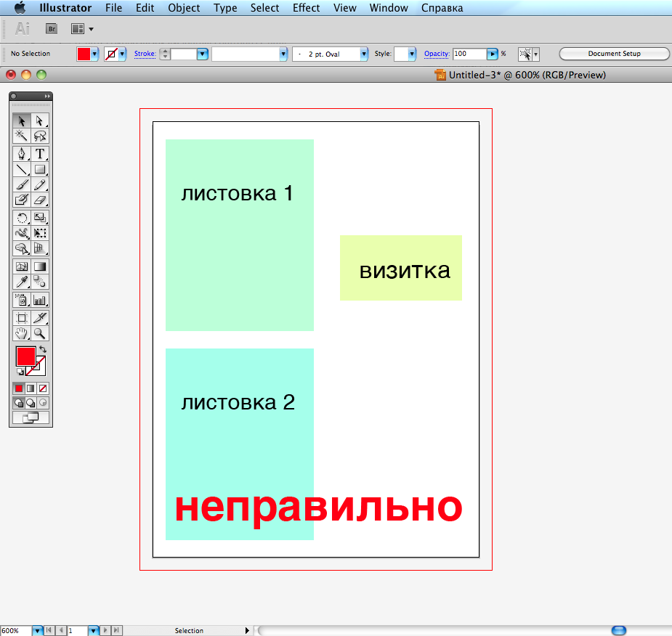The height and width of the screenshot is (636, 672).
Task: Choose the Eraser tool
Action: [40, 200]
